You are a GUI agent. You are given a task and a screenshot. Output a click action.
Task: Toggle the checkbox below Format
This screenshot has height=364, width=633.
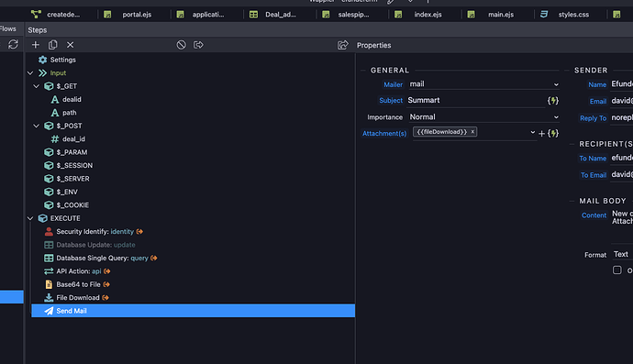point(616,270)
